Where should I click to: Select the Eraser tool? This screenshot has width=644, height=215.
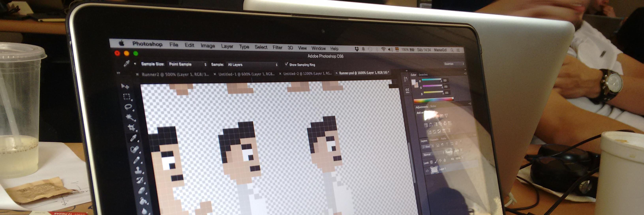(142, 190)
